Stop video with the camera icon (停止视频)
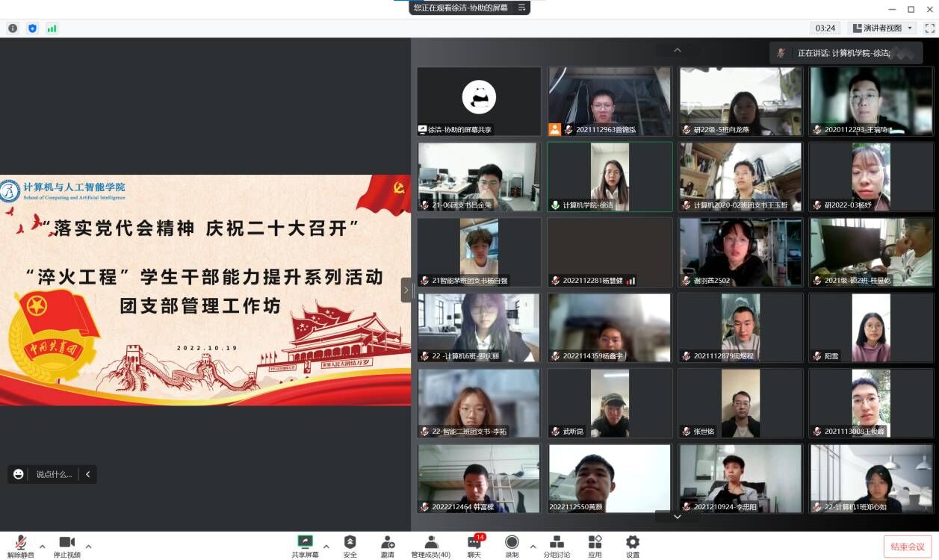The image size is (939, 560). pyautogui.click(x=67, y=542)
